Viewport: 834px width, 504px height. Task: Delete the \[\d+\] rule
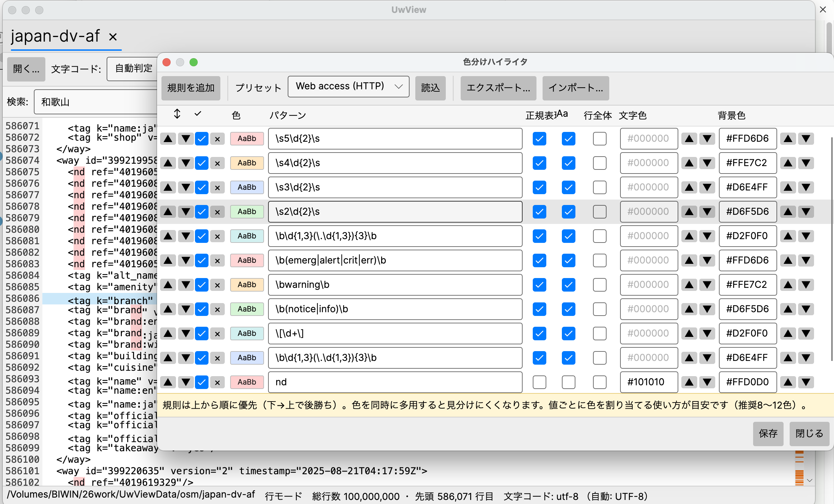coord(217,334)
